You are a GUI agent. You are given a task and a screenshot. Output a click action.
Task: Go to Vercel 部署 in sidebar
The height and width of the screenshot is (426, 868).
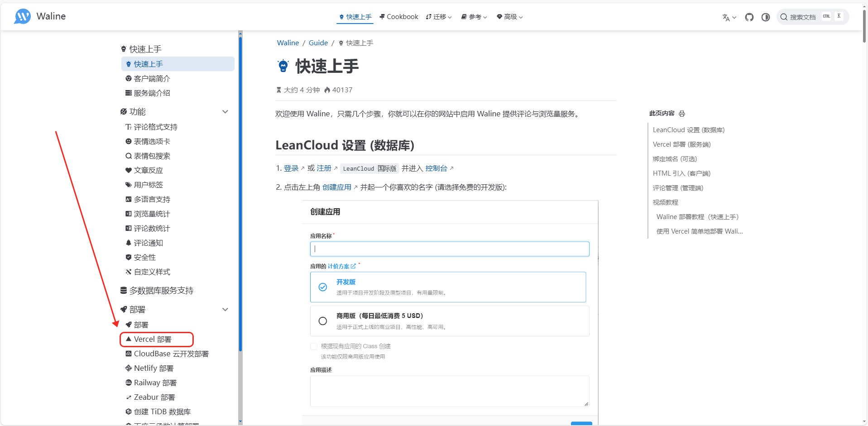point(153,340)
